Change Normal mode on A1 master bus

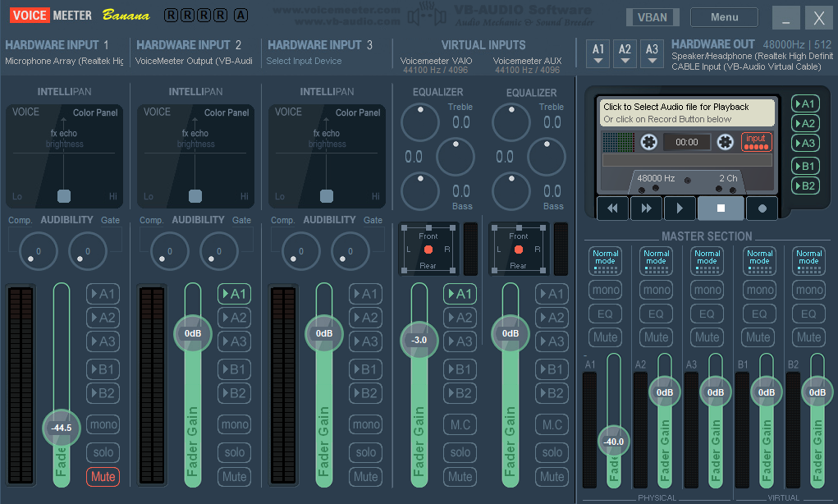coord(605,261)
